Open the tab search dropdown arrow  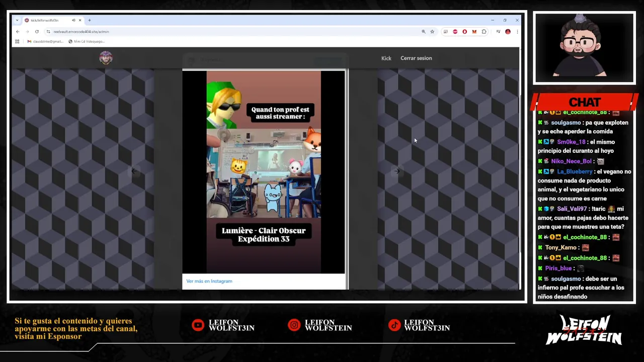17,20
